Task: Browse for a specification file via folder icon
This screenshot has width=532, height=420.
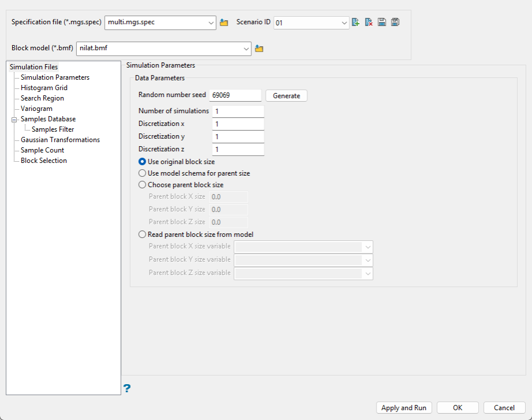Action: click(224, 23)
